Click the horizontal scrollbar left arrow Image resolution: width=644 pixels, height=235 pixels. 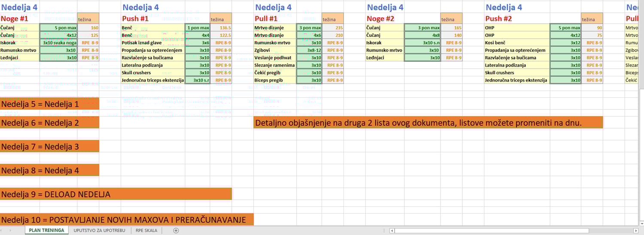click(392, 231)
